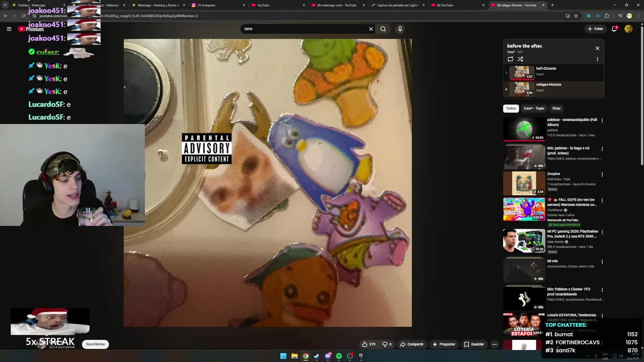Viewport: 644px width, 362px height.
Task: Click the Suscribirme button
Action: click(95, 344)
